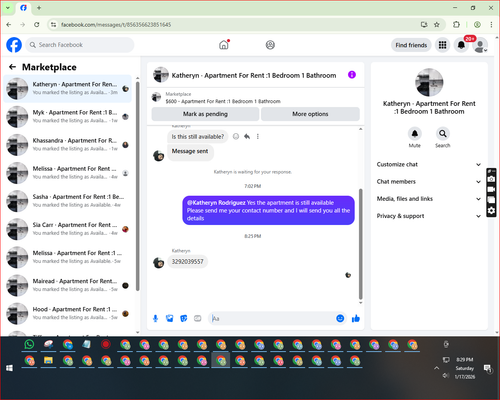
Task: Open the purple conversation info icon
Action: 352,75
